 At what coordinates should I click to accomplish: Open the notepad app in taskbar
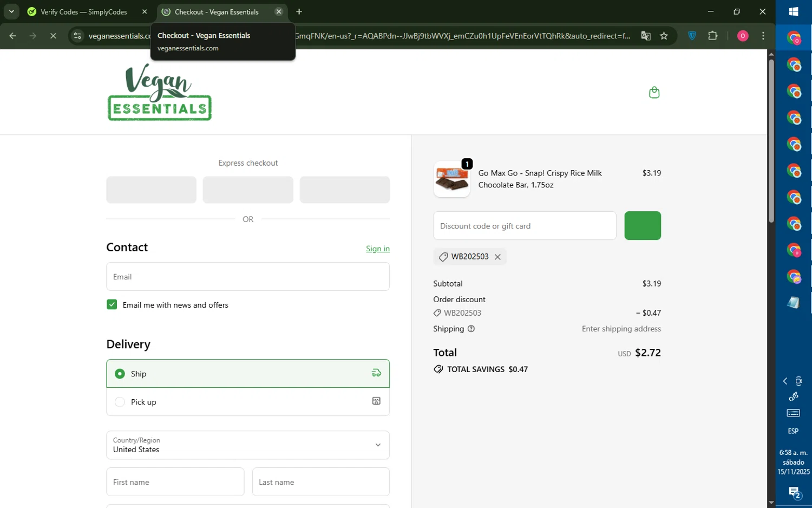click(x=794, y=303)
